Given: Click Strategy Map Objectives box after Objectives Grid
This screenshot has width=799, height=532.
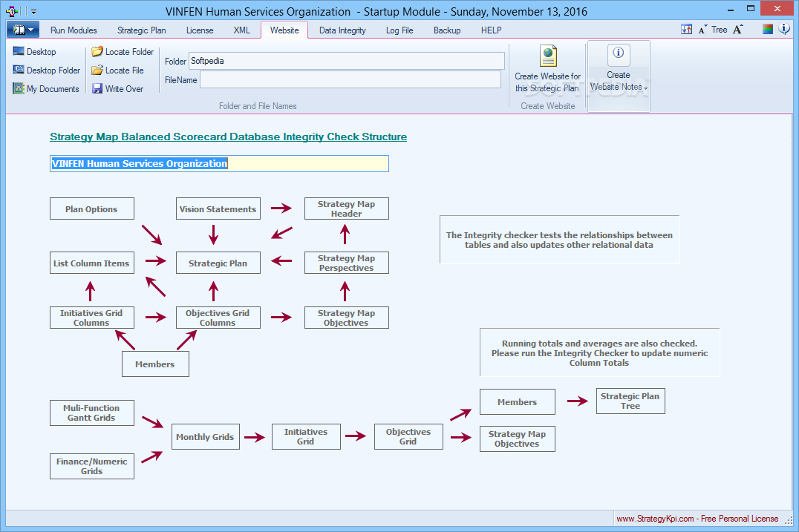Looking at the screenshot, I should coord(518,439).
